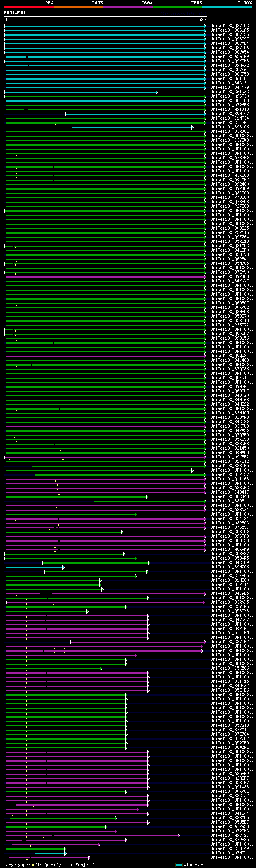
Task: Select the UniRef100_B3RJC1 label
Action: click(x=230, y=132)
